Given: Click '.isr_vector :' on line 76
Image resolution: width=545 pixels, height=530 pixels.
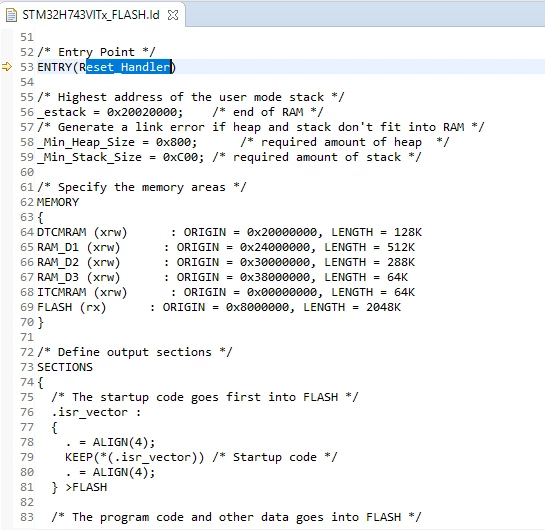Looking at the screenshot, I should click(96, 413).
